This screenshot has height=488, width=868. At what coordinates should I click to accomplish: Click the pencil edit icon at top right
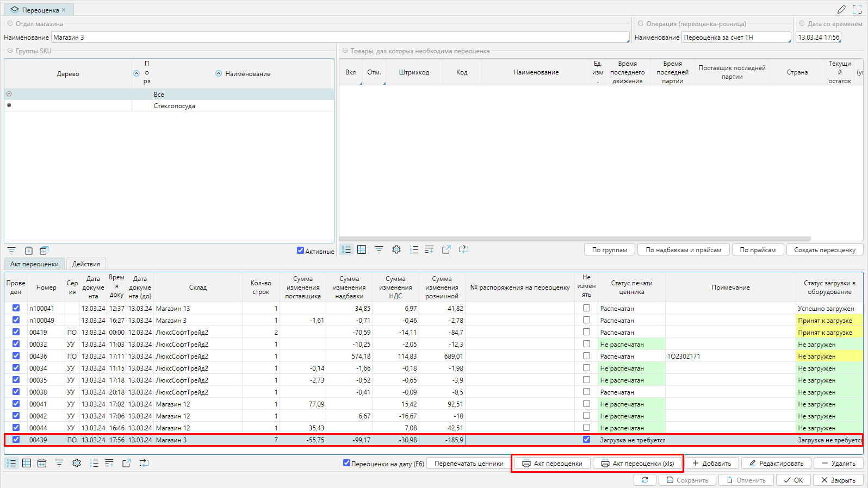coord(841,9)
